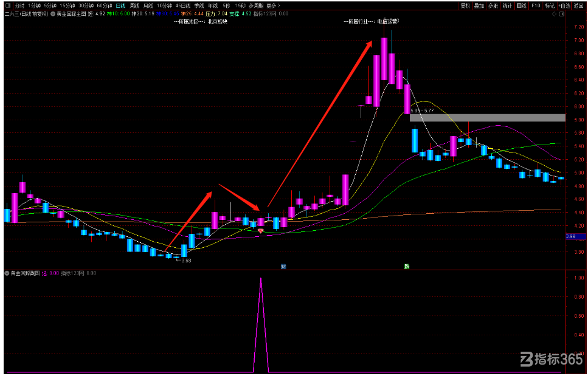The image size is (588, 376).
Task: Click the 迭: 0.00 sub-chart value
Action: (50, 273)
